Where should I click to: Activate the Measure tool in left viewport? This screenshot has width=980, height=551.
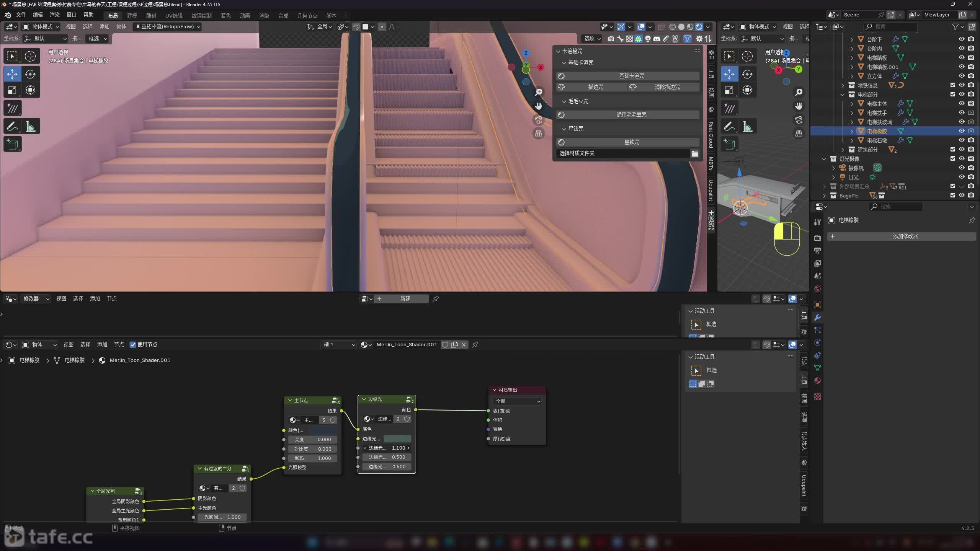pos(30,126)
